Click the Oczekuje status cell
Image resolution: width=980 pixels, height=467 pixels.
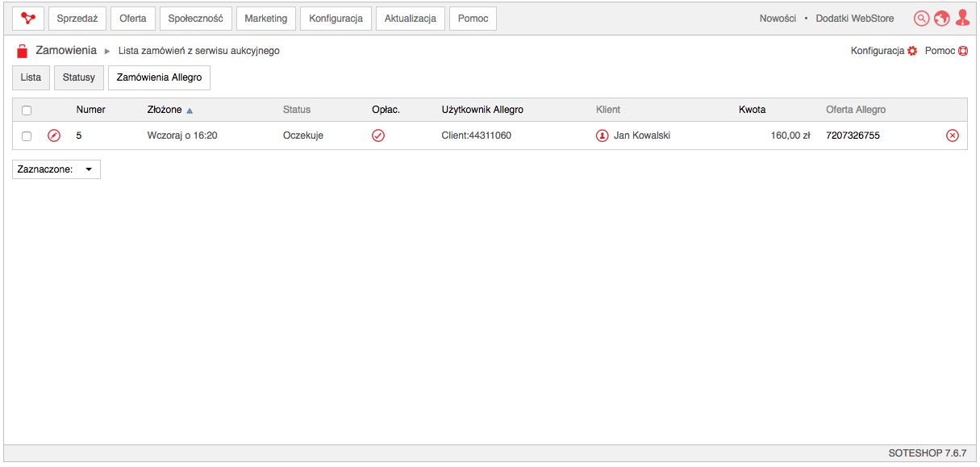tap(303, 136)
